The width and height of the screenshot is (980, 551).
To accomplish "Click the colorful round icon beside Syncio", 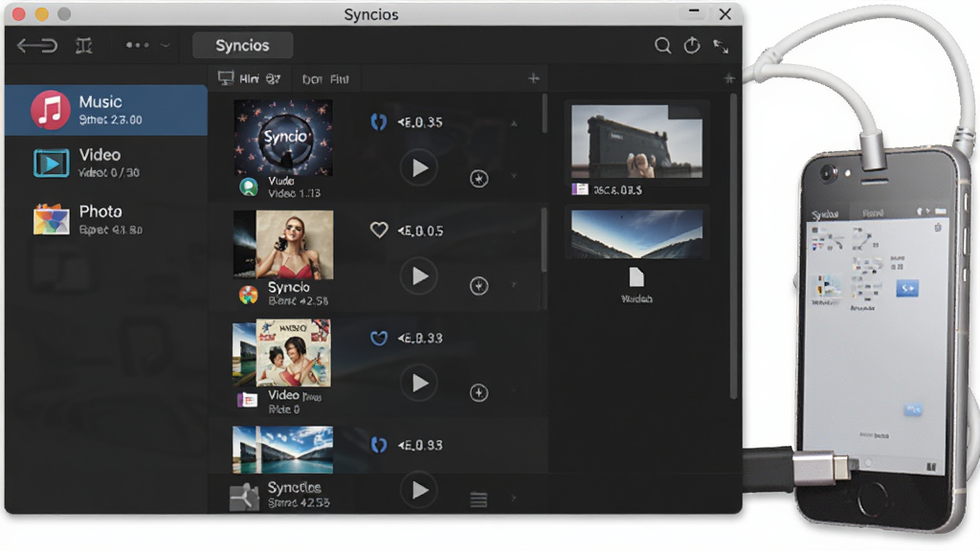I will (x=248, y=295).
